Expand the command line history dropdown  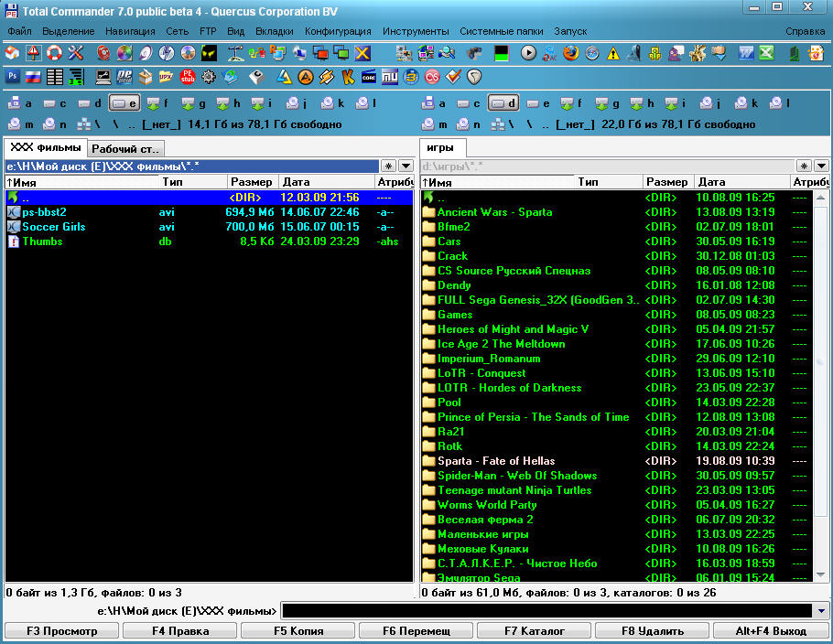coord(821,610)
